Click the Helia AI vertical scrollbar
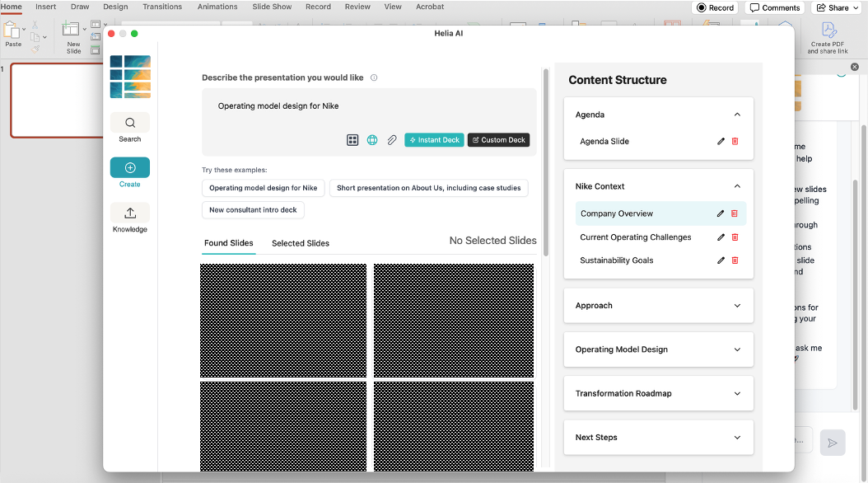Screen dimensions: 868x483 coord(546,163)
